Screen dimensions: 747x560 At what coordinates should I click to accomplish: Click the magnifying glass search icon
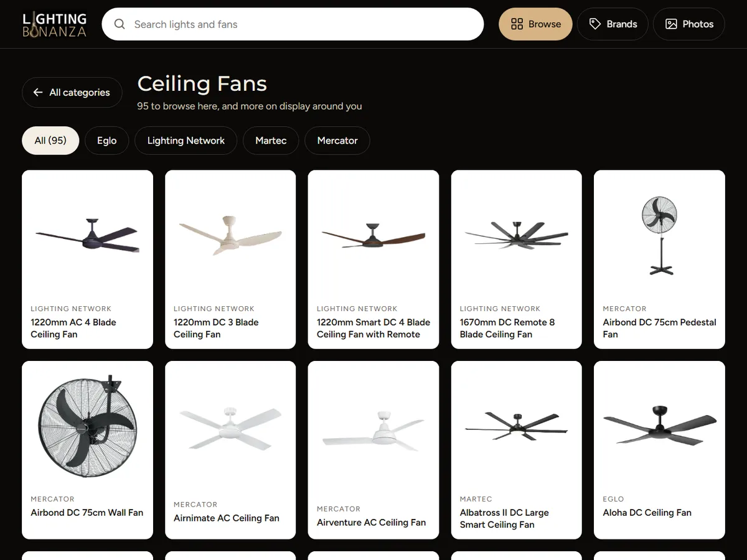120,24
